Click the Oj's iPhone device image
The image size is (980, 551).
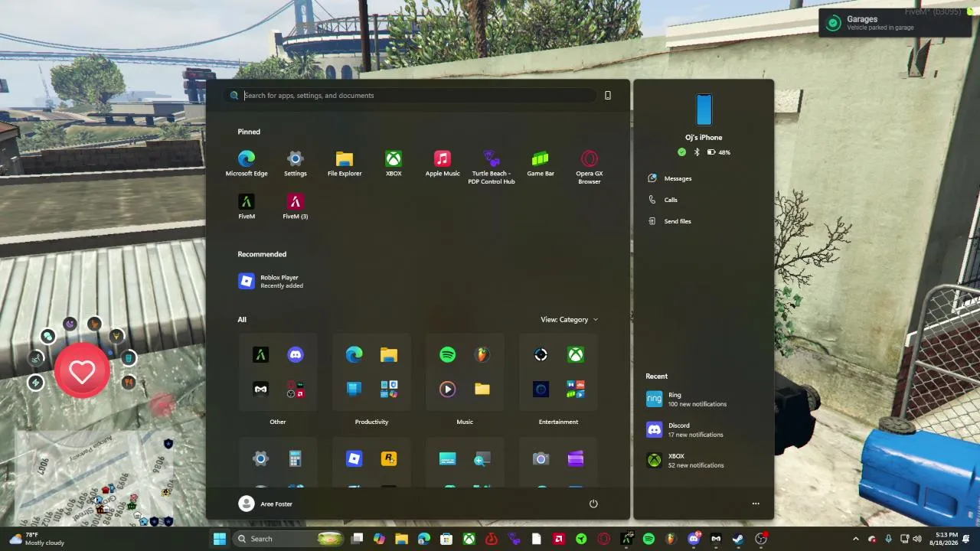[x=704, y=109]
